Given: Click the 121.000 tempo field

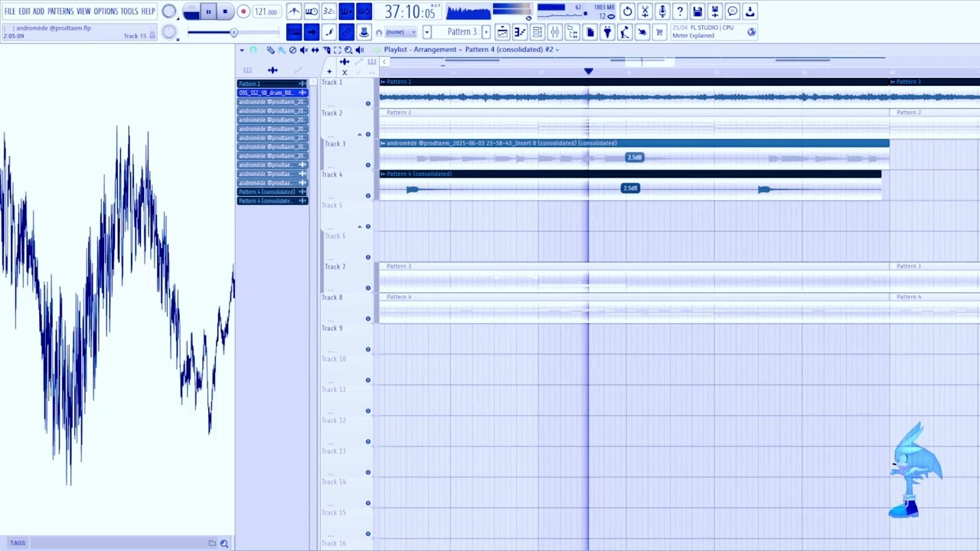Looking at the screenshot, I should click(x=266, y=11).
